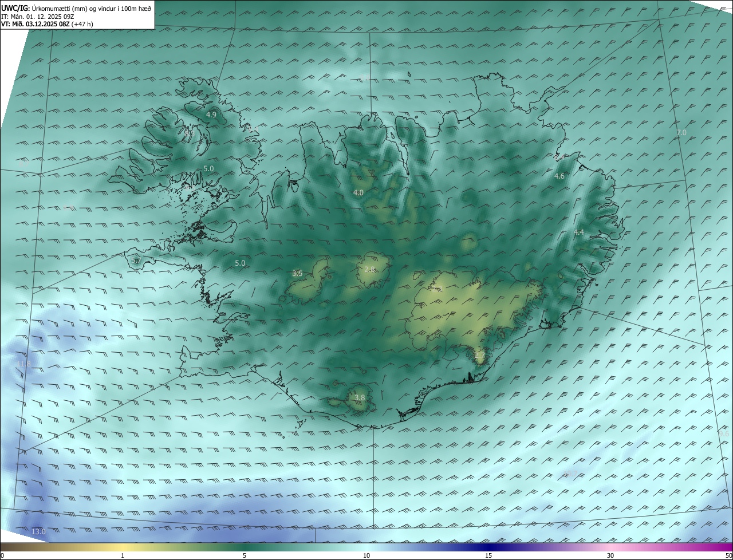
Task: Click the 4.9 value label
Action: (211, 115)
